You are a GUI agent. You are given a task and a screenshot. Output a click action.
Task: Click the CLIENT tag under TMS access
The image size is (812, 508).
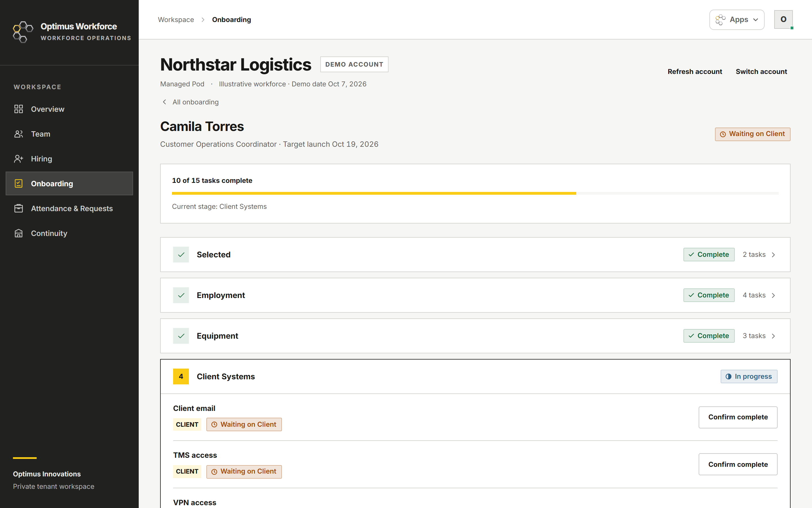click(187, 472)
